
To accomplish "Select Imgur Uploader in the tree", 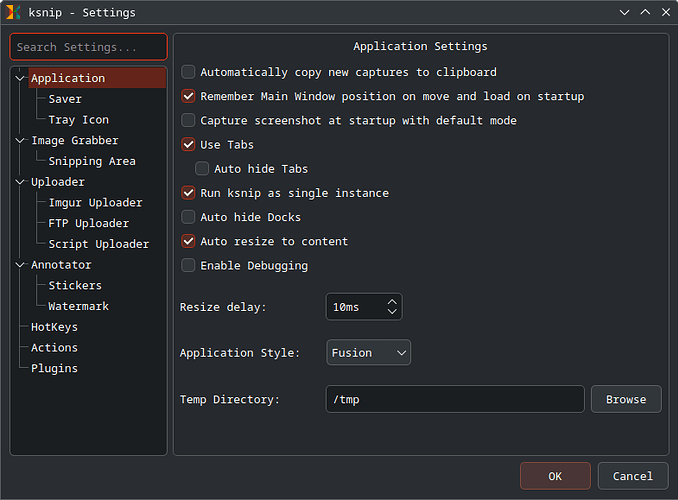I will pos(95,202).
